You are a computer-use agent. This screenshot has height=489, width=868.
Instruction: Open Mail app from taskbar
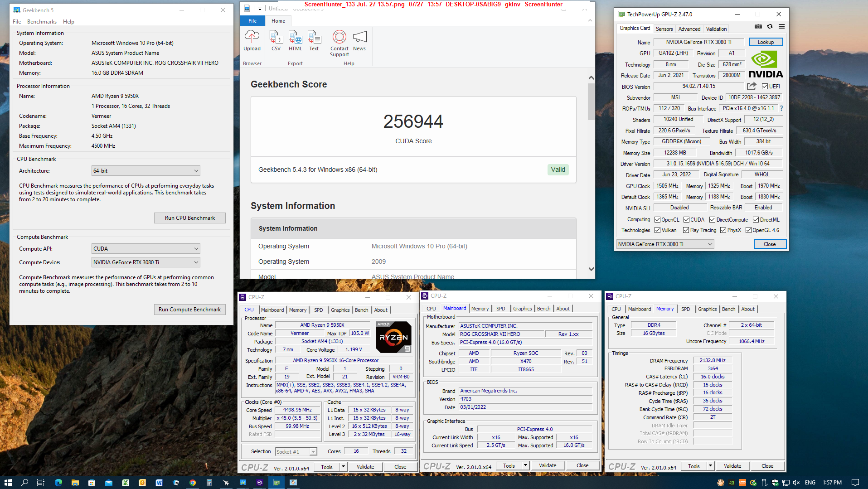(x=109, y=482)
